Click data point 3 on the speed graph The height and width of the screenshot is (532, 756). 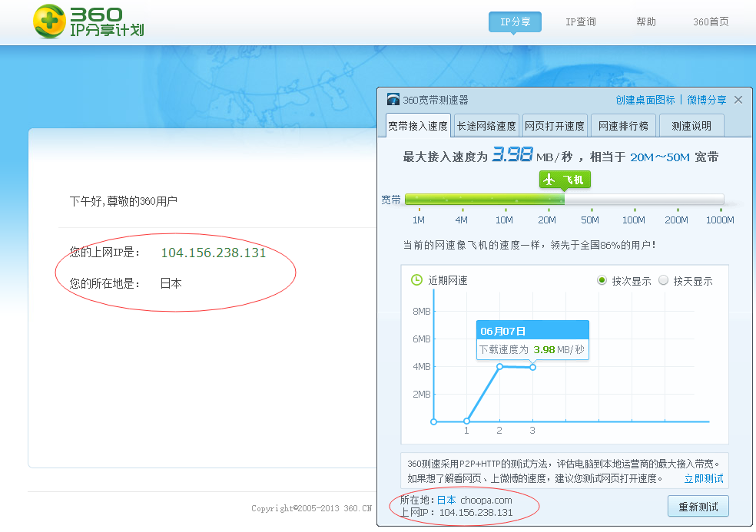[x=532, y=367]
